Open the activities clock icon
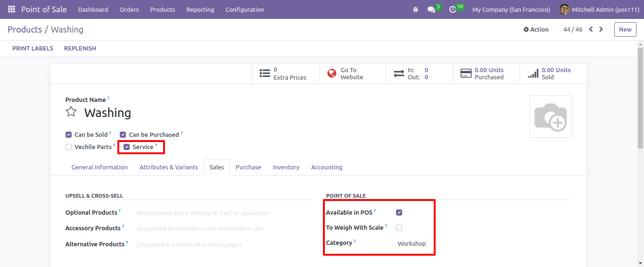Image resolution: width=644 pixels, height=267 pixels. coord(453,9)
